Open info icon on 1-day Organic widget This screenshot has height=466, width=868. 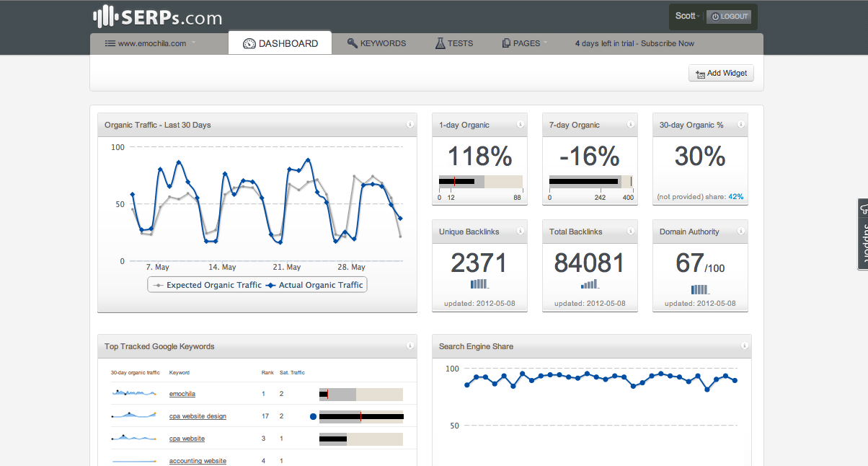pyautogui.click(x=520, y=125)
